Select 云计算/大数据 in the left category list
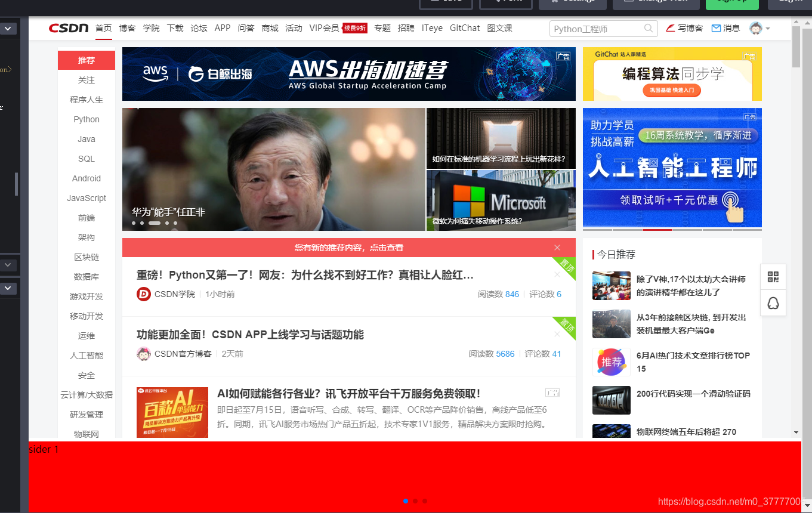The image size is (812, 513). point(87,395)
